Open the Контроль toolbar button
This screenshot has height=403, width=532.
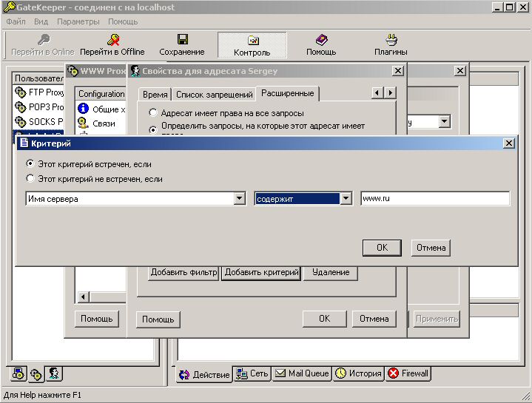pos(252,45)
